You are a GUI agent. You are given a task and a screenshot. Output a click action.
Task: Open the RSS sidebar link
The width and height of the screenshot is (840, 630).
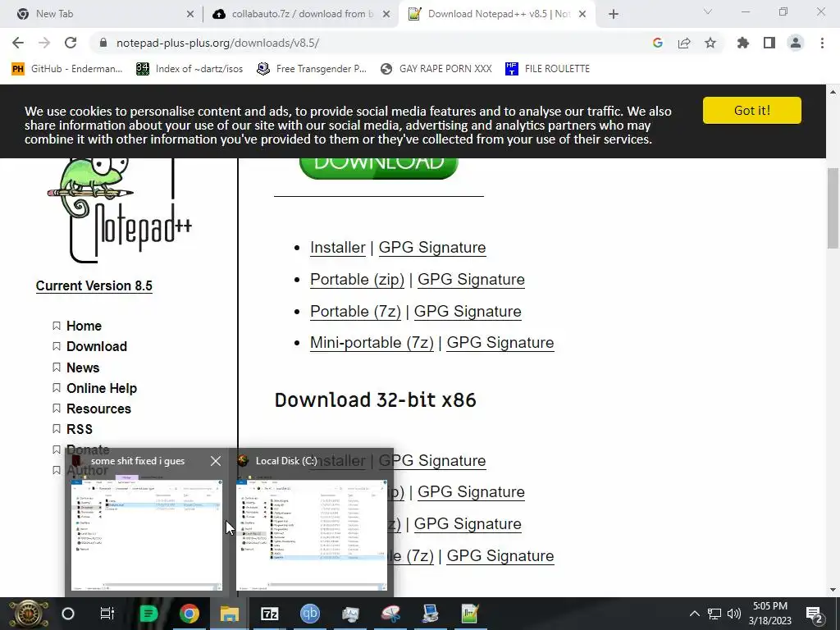(80, 429)
